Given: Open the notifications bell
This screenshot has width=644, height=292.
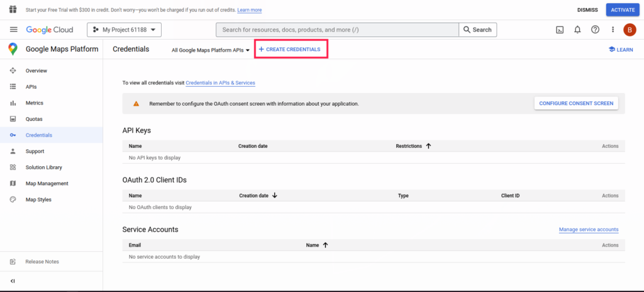Looking at the screenshot, I should click(x=577, y=30).
